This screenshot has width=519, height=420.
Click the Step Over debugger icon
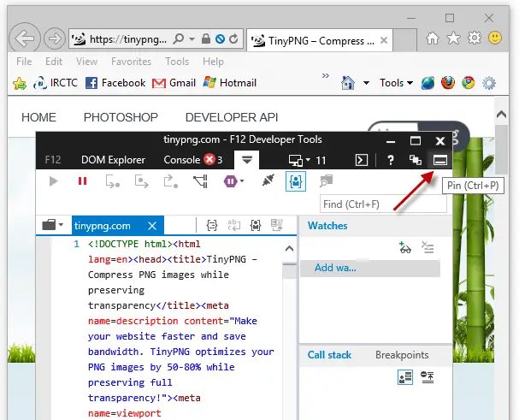141,181
